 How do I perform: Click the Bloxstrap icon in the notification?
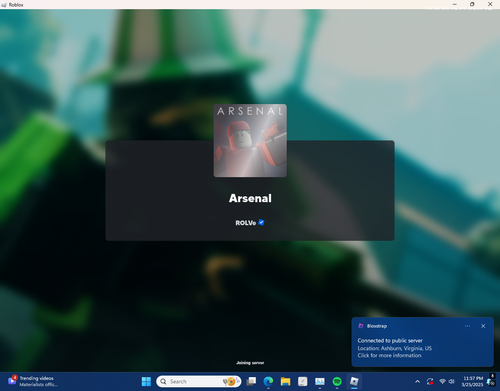(361, 326)
